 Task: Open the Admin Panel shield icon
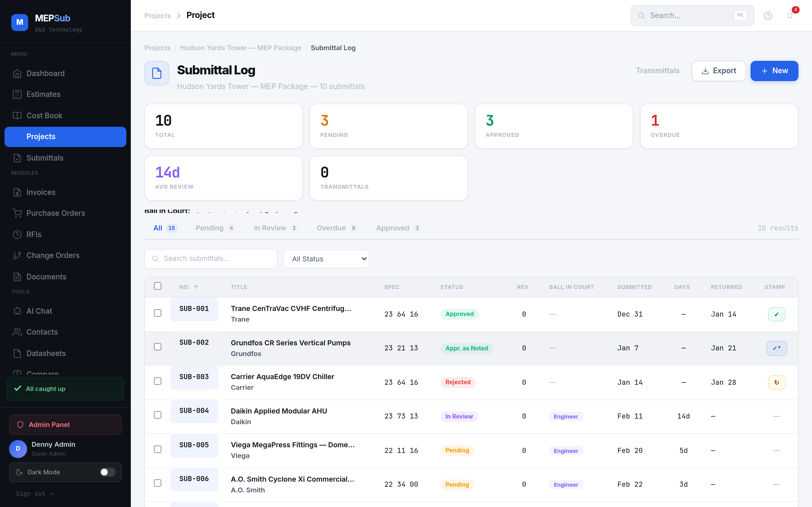tap(21, 424)
